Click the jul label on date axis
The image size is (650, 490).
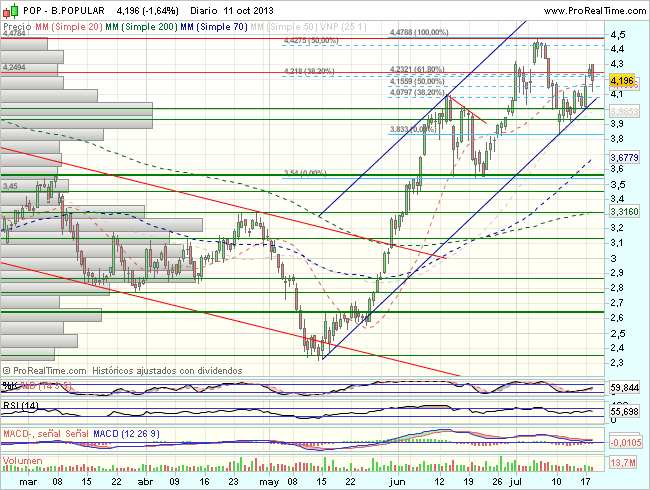click(516, 482)
